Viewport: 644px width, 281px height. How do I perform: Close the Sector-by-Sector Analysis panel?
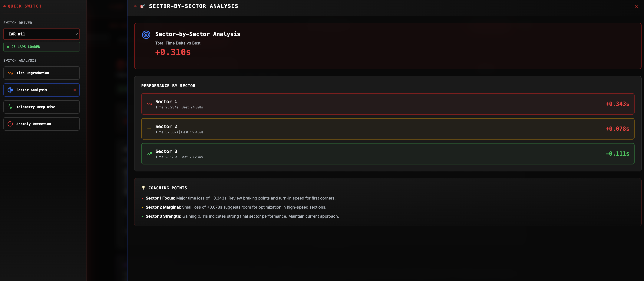click(636, 6)
